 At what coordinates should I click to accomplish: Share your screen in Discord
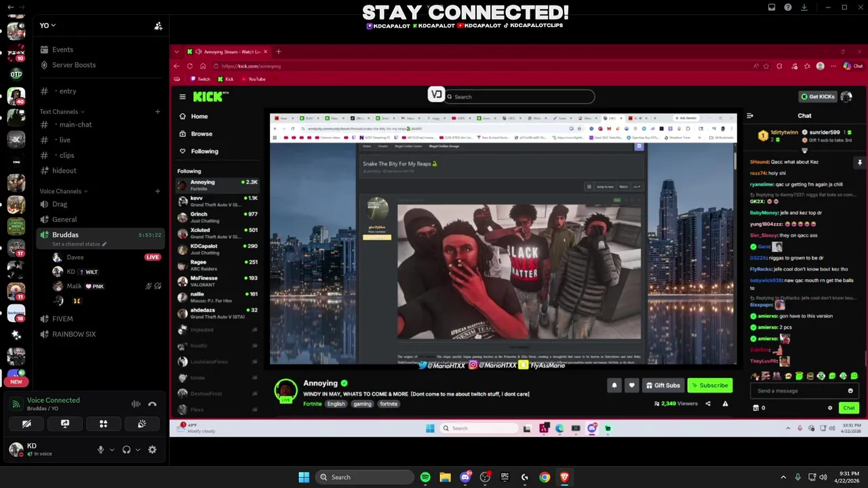[65, 424]
